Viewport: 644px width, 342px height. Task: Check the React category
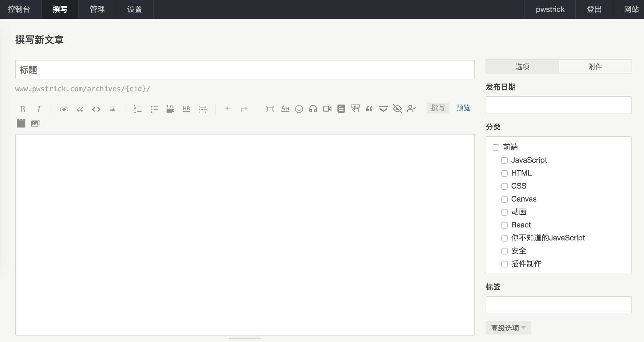pos(504,225)
